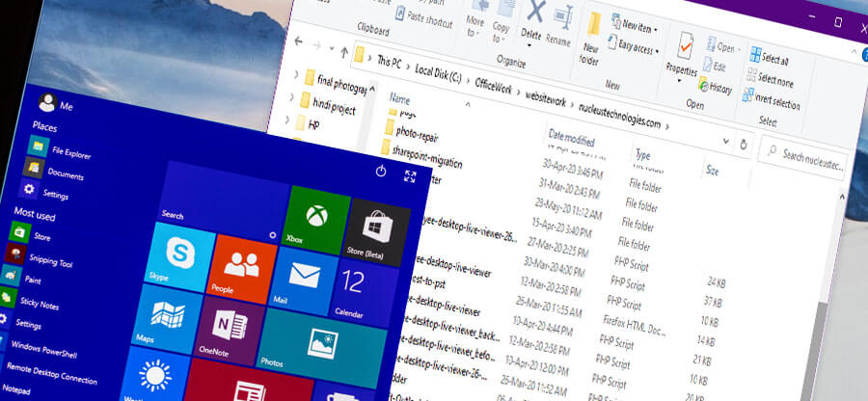Click the Up one level arrow
The height and width of the screenshot is (401, 868).
(343, 52)
